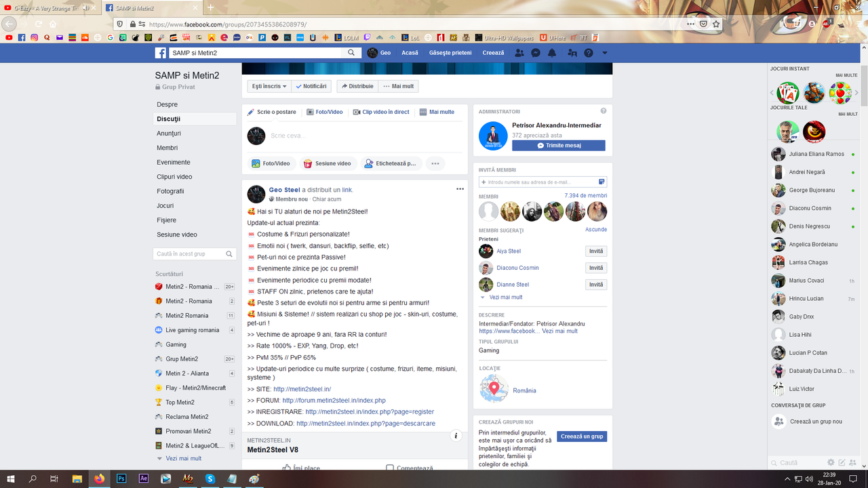This screenshot has width=868, height=488.
Task: Open Mai multe composer options
Action: [437, 112]
